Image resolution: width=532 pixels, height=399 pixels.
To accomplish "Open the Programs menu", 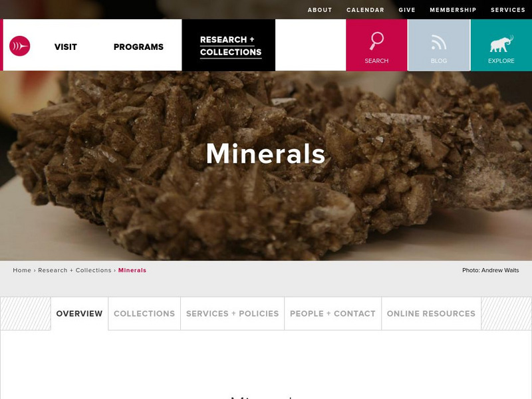I will 138,47.
